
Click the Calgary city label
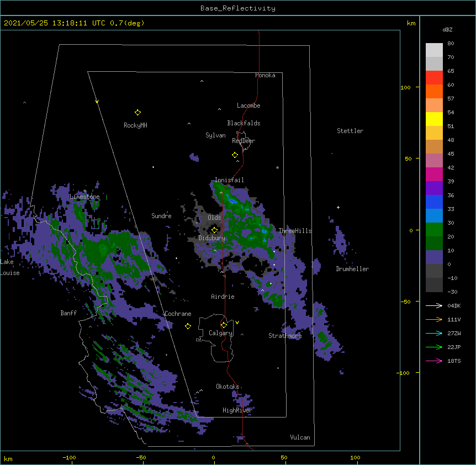click(x=220, y=333)
